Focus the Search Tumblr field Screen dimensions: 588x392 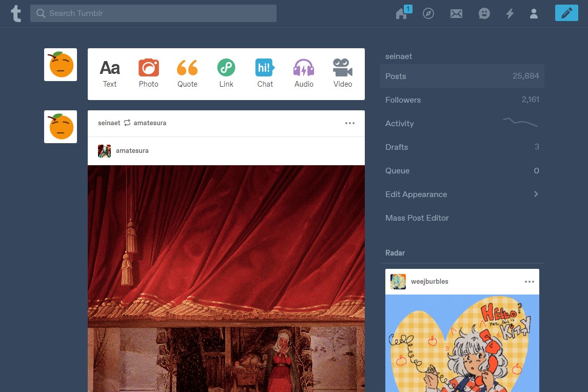coord(153,13)
